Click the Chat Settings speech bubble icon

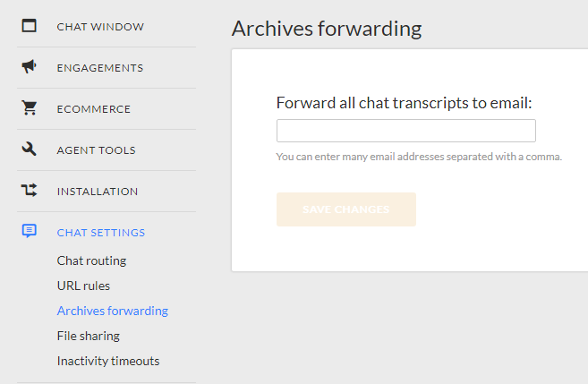(x=30, y=232)
